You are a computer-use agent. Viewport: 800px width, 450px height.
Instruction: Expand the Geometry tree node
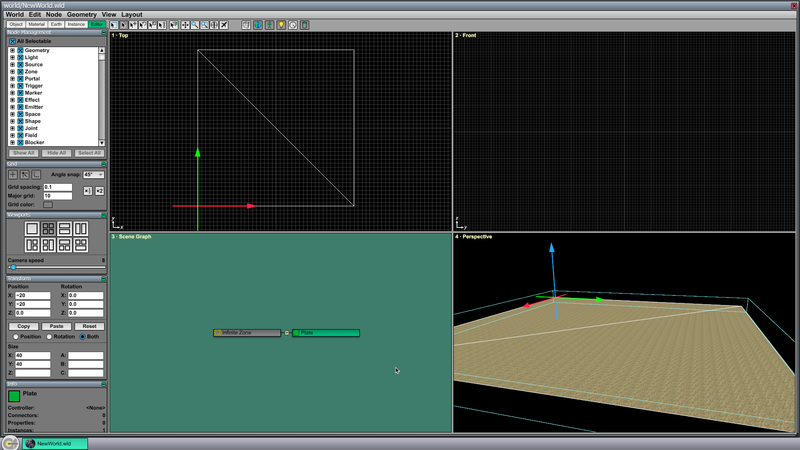click(x=12, y=51)
